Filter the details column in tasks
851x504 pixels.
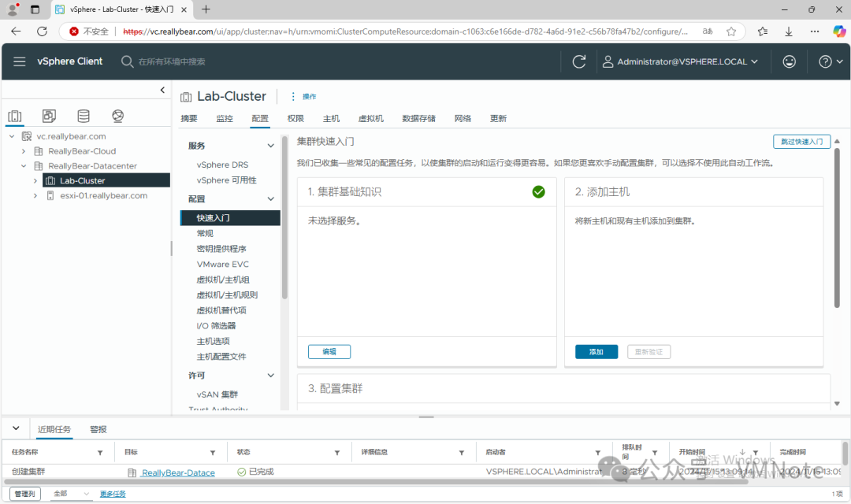click(461, 453)
